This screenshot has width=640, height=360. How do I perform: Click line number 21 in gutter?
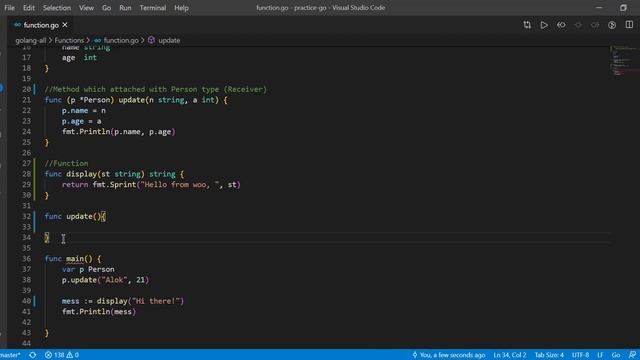click(x=27, y=100)
